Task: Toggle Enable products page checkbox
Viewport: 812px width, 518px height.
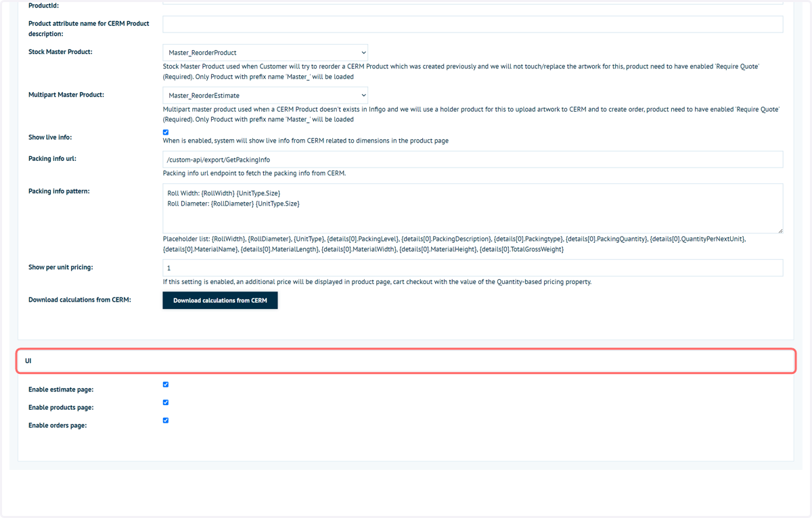Action: [x=166, y=402]
